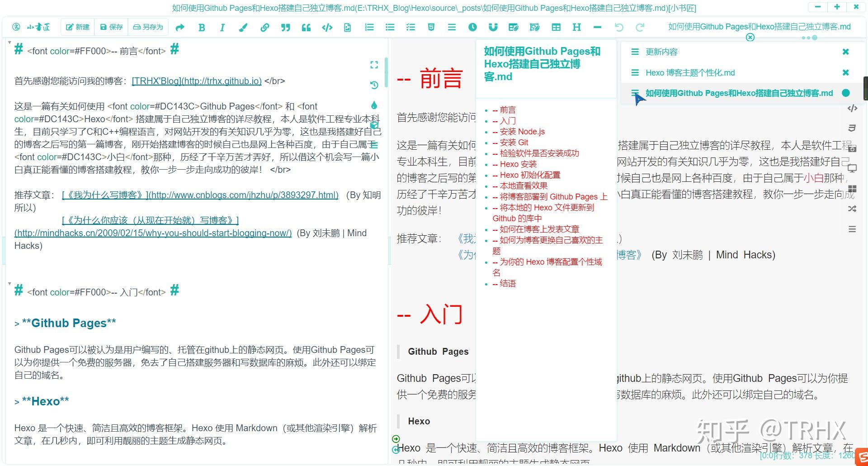Click the magnet-shaped toolbar icon
868x466 pixels.
tap(493, 28)
